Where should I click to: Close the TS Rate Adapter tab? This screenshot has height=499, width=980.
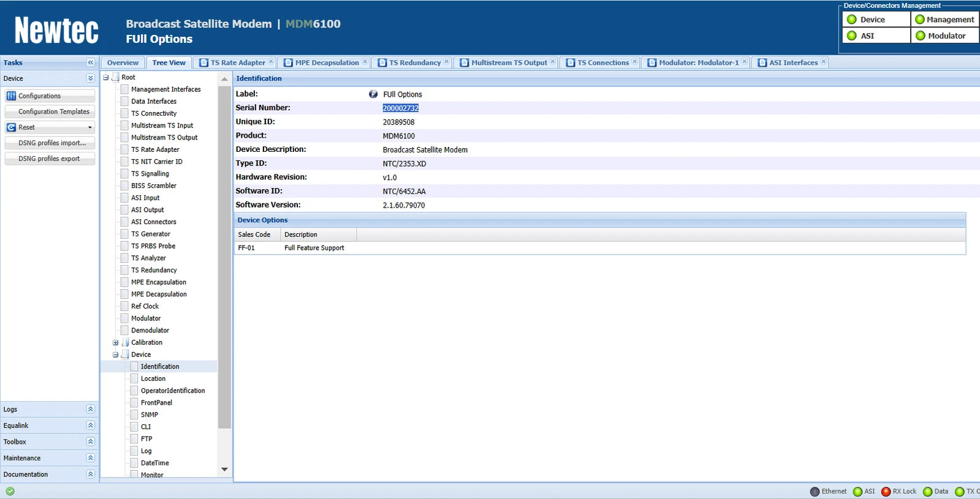tap(271, 61)
